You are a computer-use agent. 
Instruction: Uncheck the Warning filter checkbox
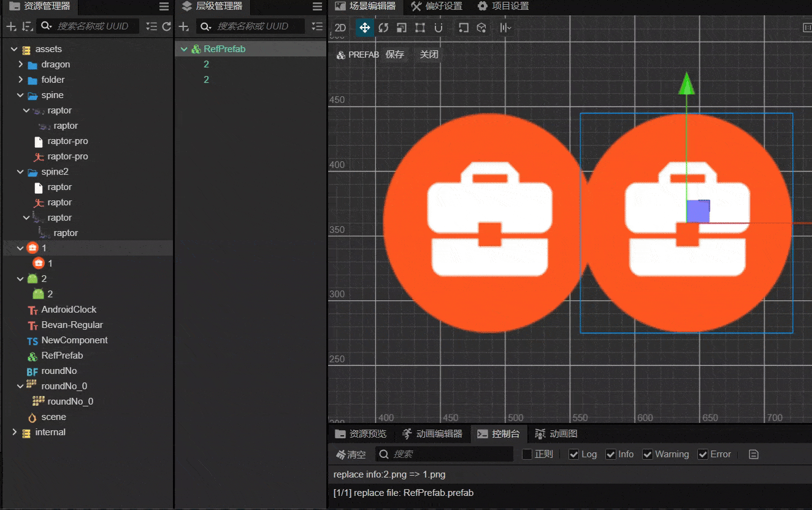point(648,454)
